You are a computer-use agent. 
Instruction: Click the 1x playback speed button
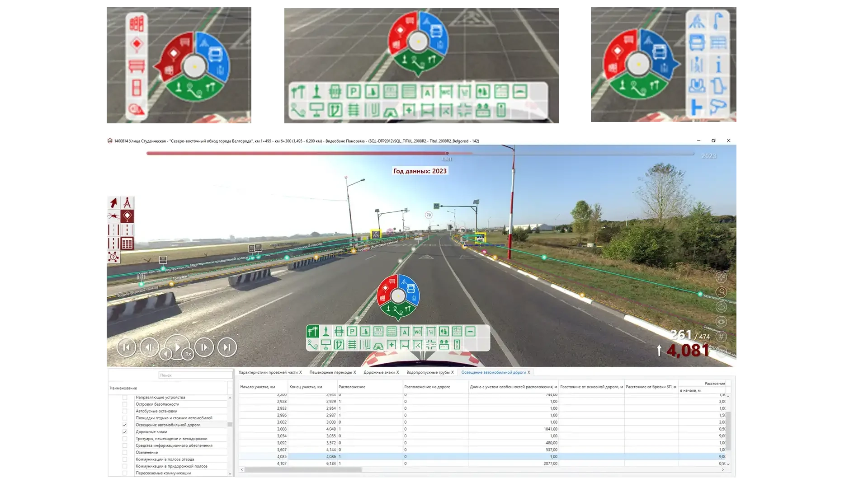(188, 354)
